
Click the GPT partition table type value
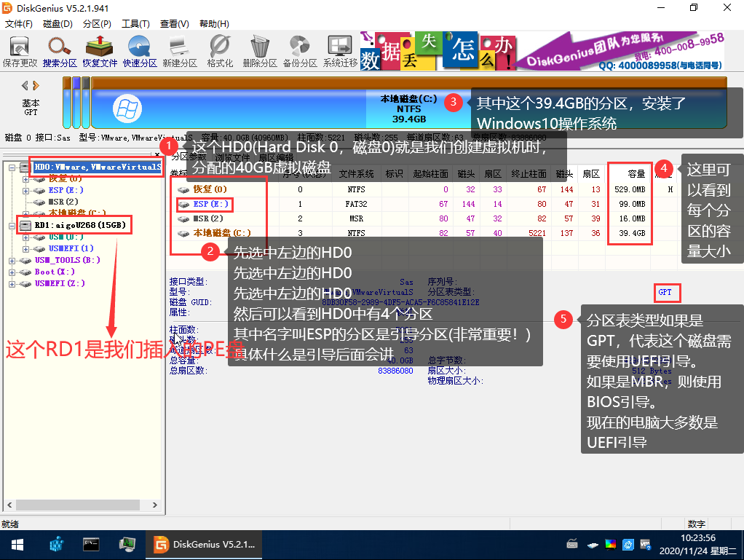pos(665,292)
